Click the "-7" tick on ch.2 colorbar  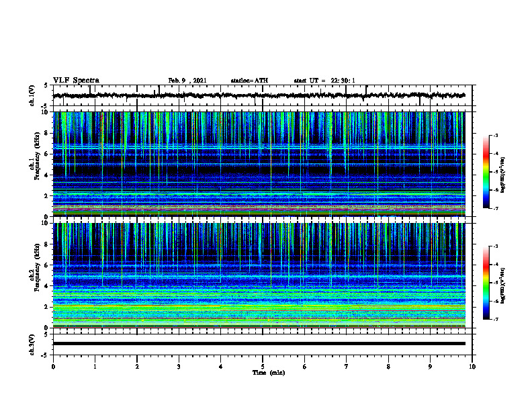click(x=496, y=320)
